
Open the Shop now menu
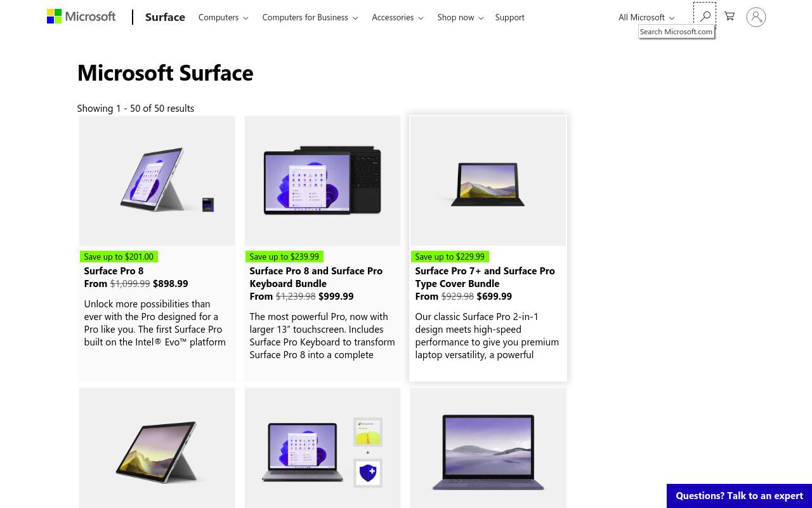[461, 17]
